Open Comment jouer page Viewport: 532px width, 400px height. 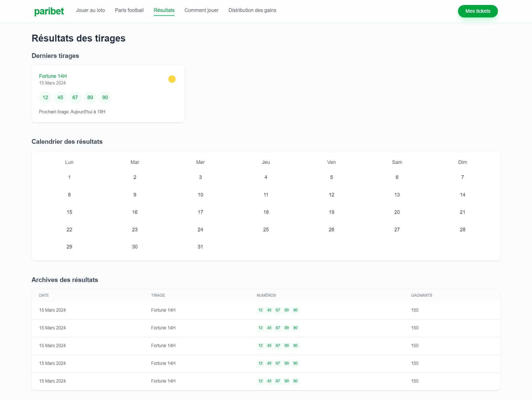(201, 10)
